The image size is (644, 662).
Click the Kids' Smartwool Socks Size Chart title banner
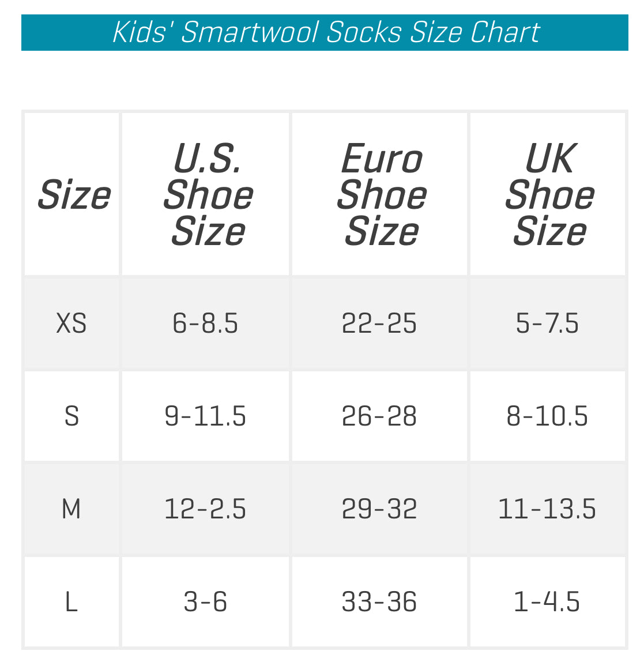click(x=325, y=32)
